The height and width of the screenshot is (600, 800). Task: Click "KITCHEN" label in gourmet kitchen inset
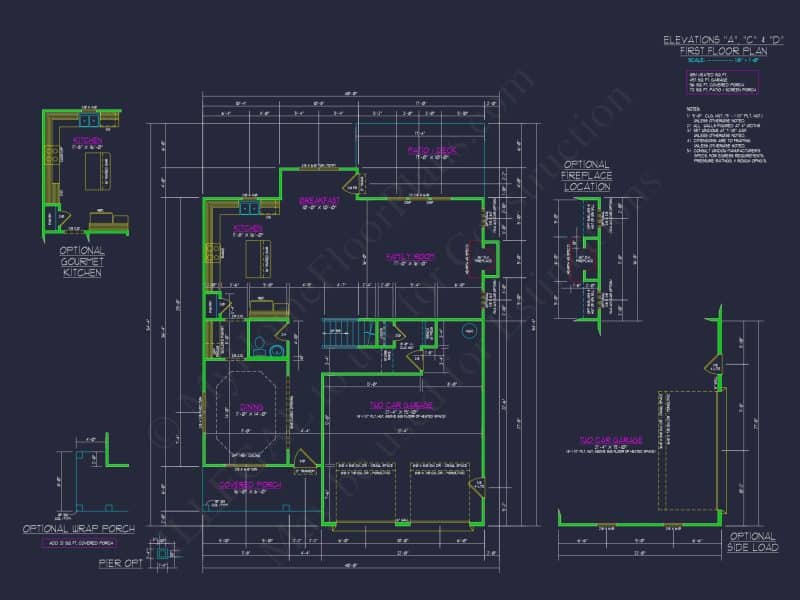click(87, 140)
